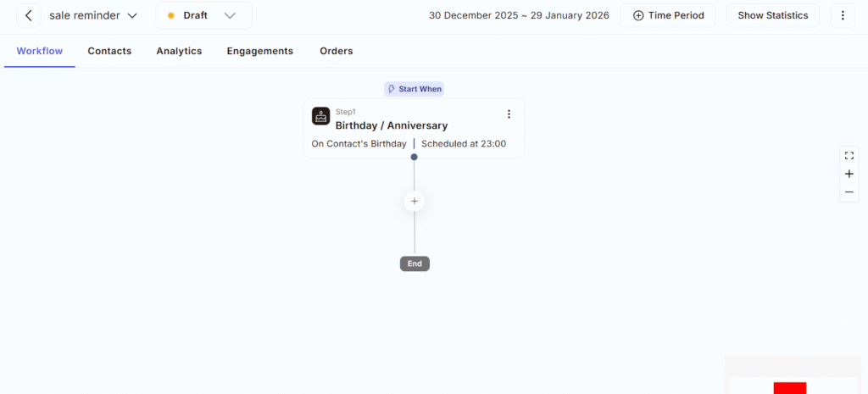Open Birthday / Anniversary step options menu

pos(509,114)
